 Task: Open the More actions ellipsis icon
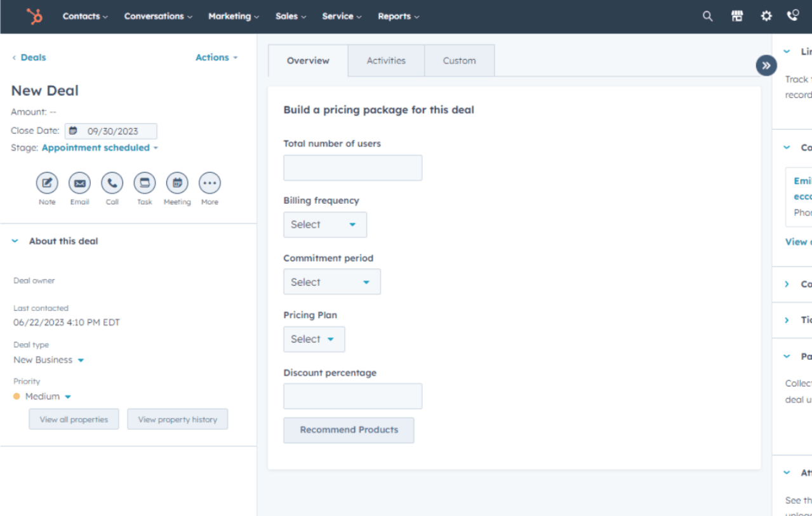tap(210, 183)
